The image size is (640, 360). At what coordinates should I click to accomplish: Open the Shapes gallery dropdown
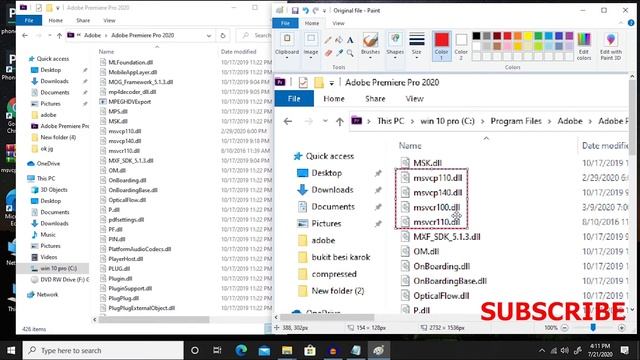(x=395, y=58)
